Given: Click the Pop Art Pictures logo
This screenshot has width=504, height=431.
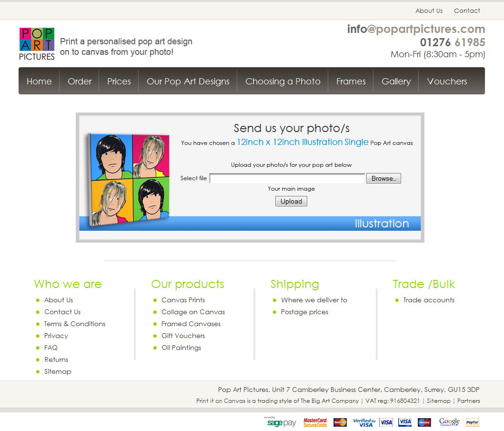Looking at the screenshot, I should pyautogui.click(x=37, y=44).
